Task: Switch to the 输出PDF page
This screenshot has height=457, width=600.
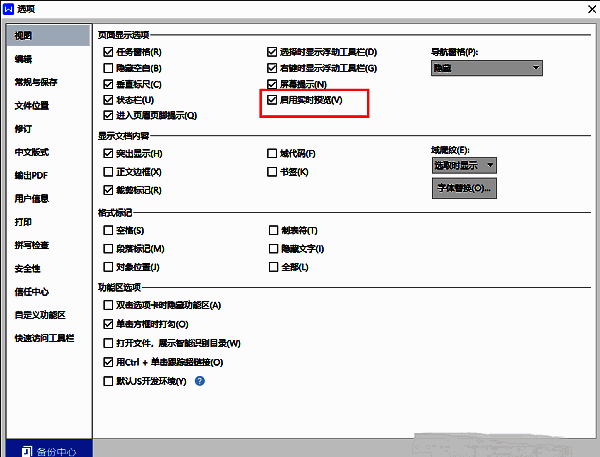Action: click(31, 175)
